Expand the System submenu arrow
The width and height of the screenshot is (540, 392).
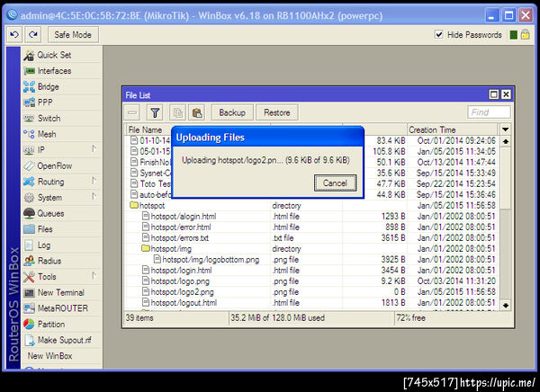coord(94,197)
